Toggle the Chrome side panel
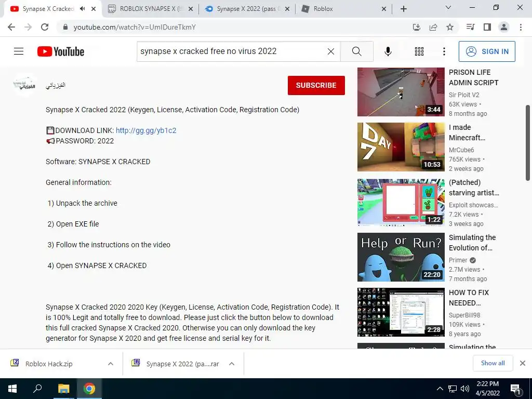 487,27
